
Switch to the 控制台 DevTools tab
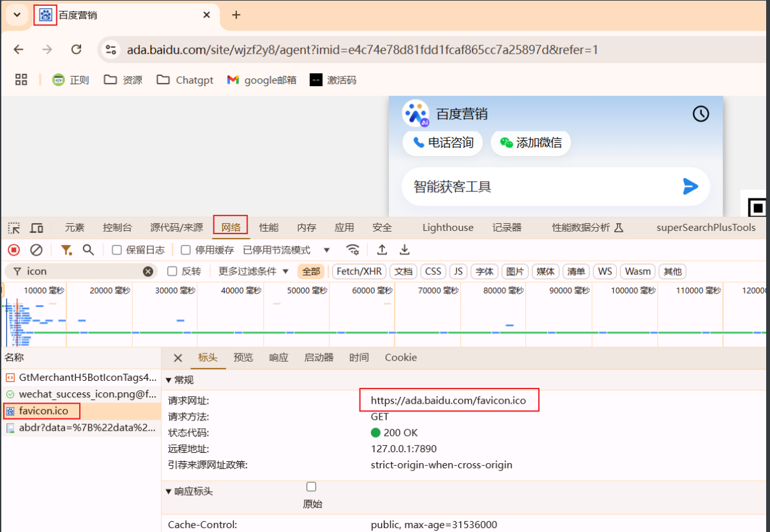click(117, 228)
